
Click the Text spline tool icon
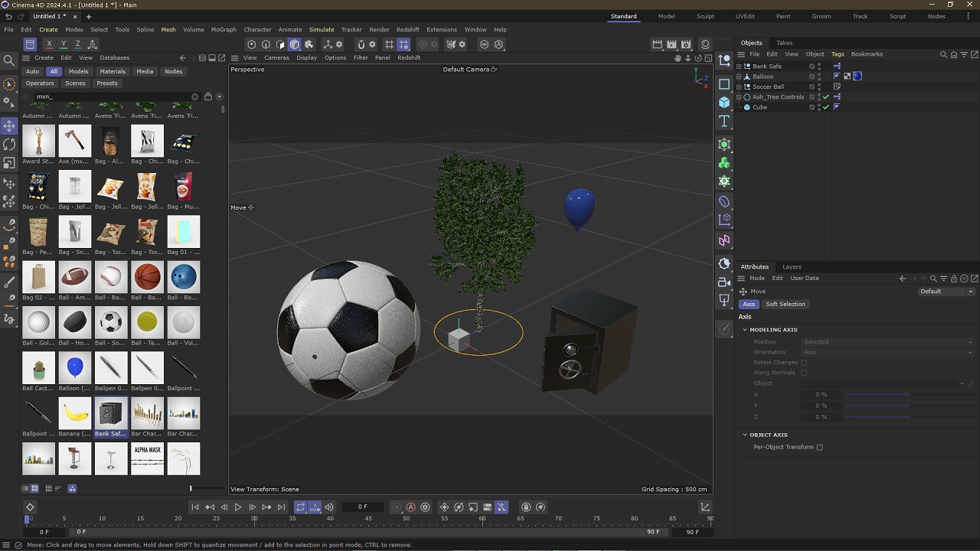click(x=724, y=121)
